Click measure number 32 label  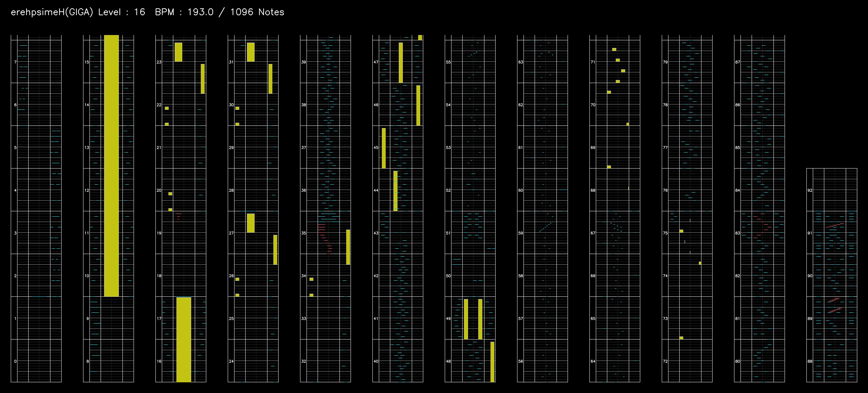304,361
